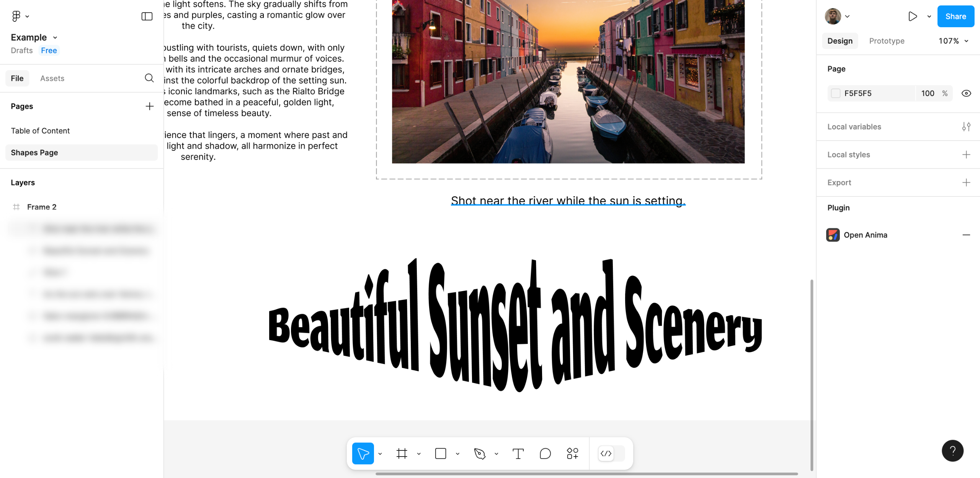Select the Pen tool
This screenshot has height=478, width=980.
(480, 453)
